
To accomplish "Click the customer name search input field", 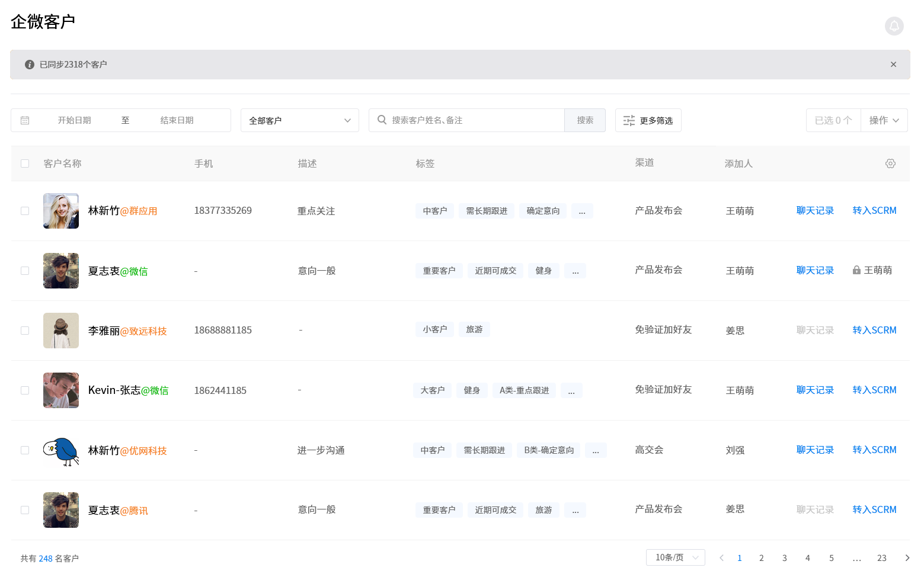I will tap(474, 120).
